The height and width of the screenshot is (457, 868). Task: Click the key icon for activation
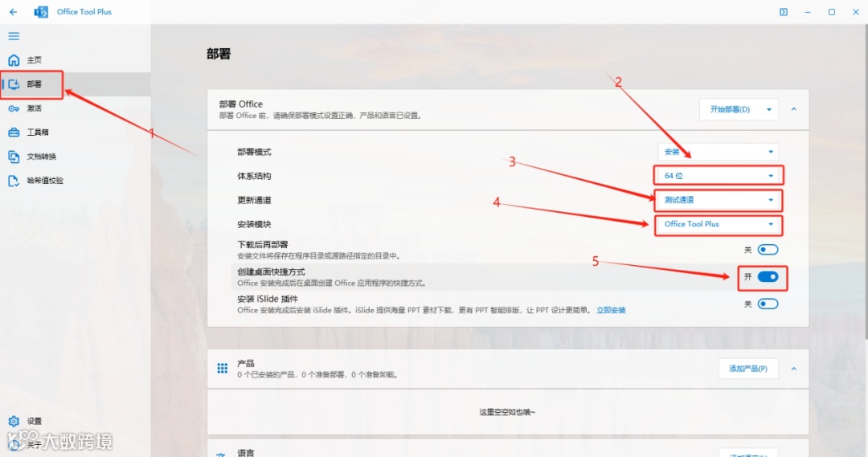[14, 108]
